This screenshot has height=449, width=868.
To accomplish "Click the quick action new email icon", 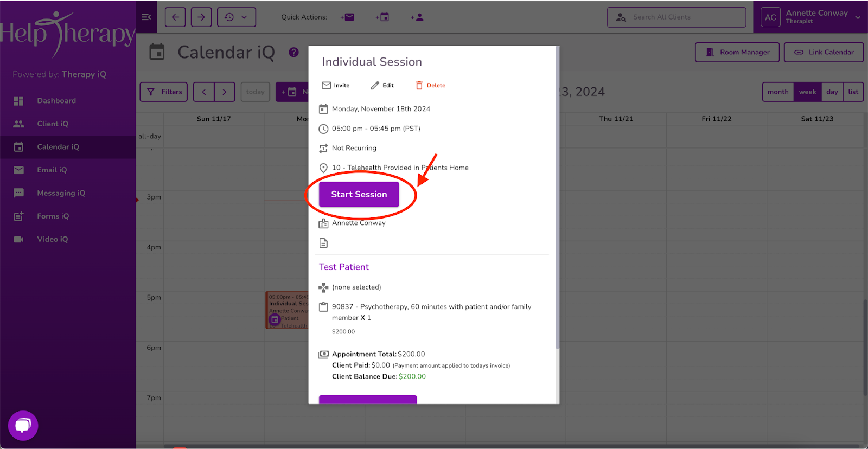I will click(x=347, y=17).
